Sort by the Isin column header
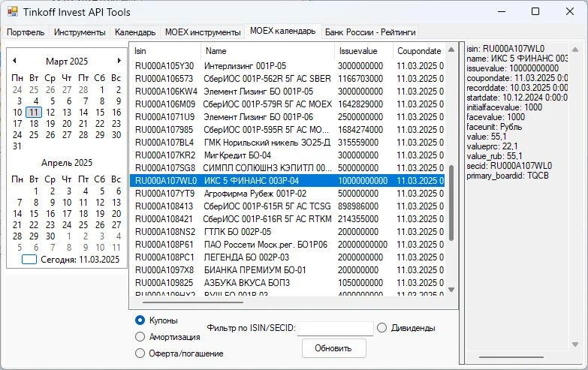The image size is (588, 370). (165, 51)
